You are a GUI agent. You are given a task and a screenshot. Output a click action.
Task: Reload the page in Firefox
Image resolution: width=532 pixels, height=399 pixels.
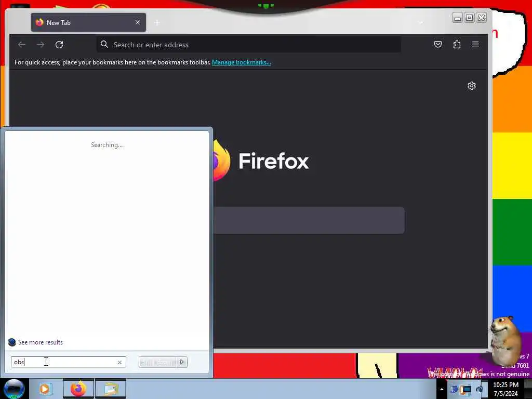coord(59,45)
